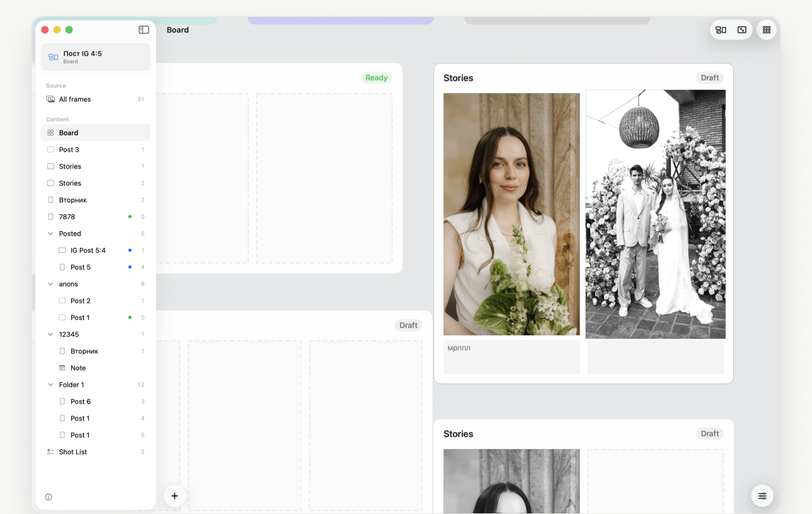Open Post 1 with count 4
The height and width of the screenshot is (514, 812).
pos(96,418)
